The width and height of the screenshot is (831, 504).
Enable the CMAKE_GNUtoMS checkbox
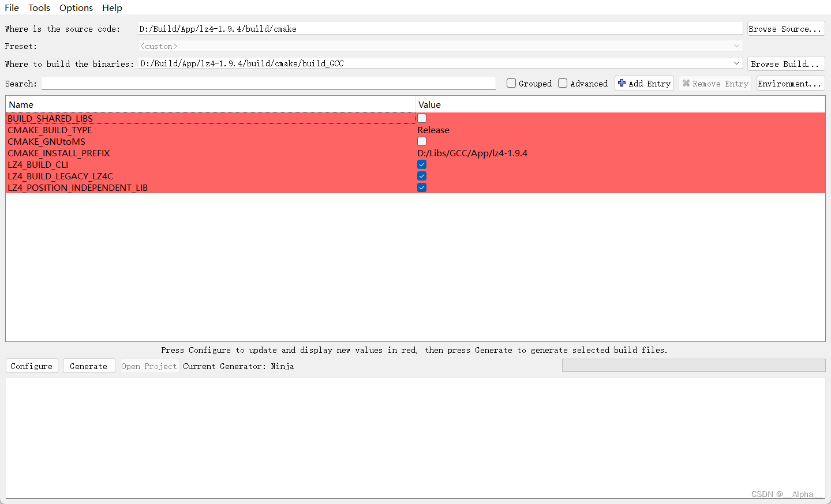coord(422,141)
